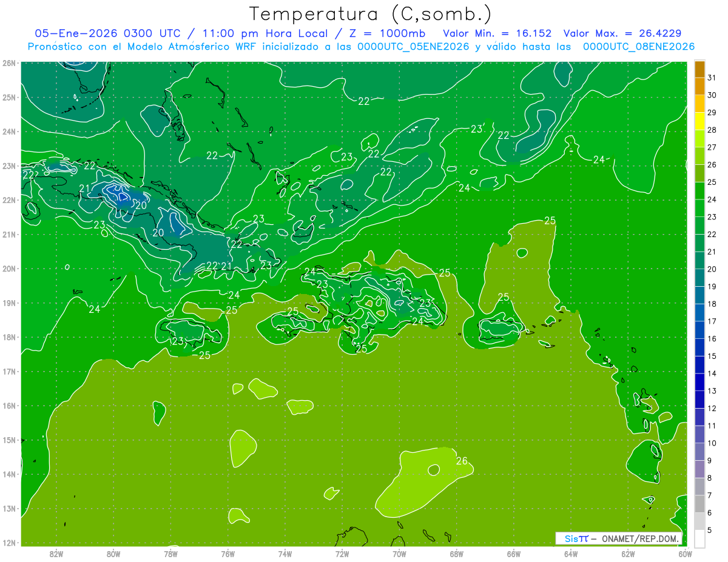728x562 pixels.
Task: Click the 64W longitude axis label
Action: coord(571,554)
